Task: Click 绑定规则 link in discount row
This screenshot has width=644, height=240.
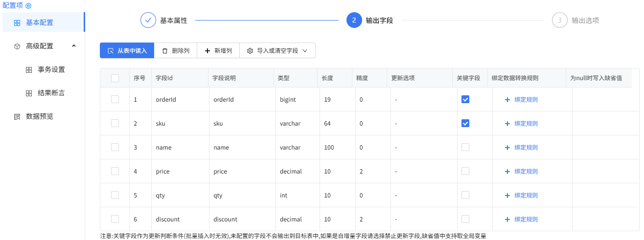Action: click(526, 219)
